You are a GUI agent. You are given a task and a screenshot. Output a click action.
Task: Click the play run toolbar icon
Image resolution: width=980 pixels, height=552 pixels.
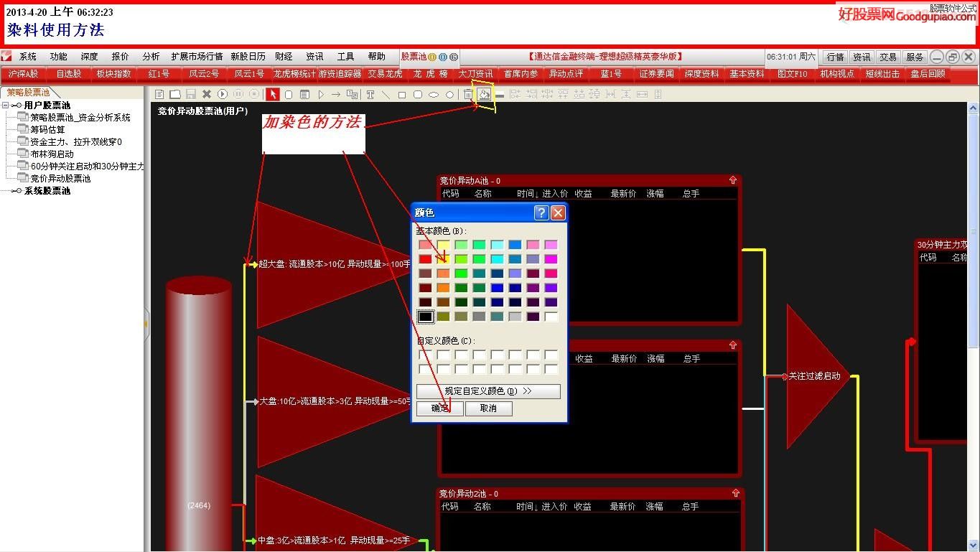(x=223, y=94)
